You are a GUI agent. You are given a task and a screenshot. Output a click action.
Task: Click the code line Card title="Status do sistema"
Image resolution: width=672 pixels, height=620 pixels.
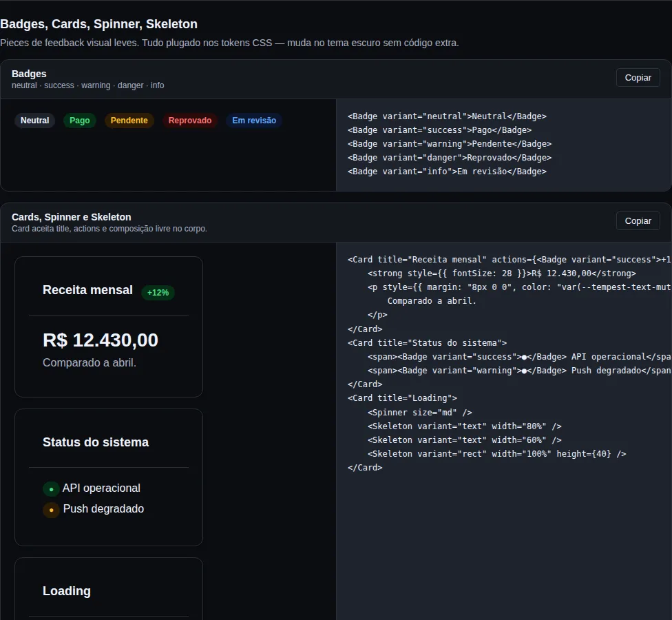pyautogui.click(x=428, y=342)
